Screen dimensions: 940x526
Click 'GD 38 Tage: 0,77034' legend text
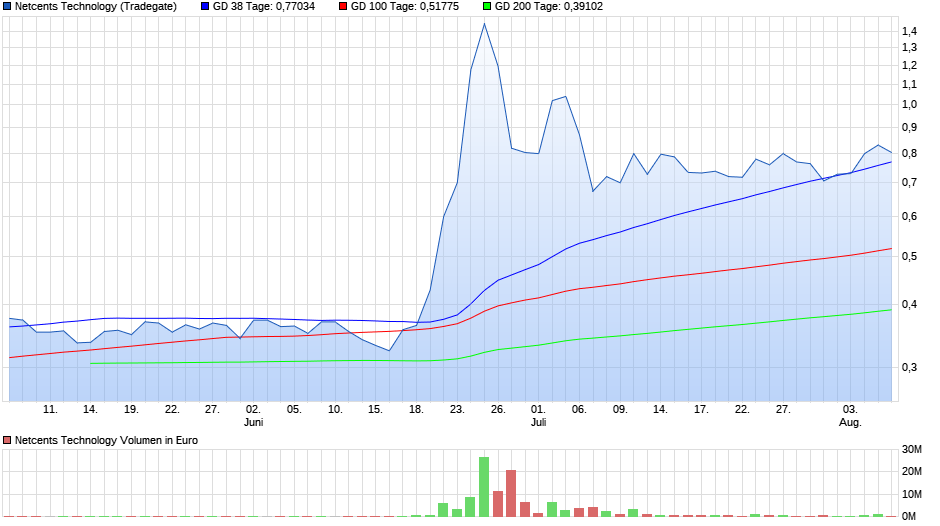(x=264, y=7)
